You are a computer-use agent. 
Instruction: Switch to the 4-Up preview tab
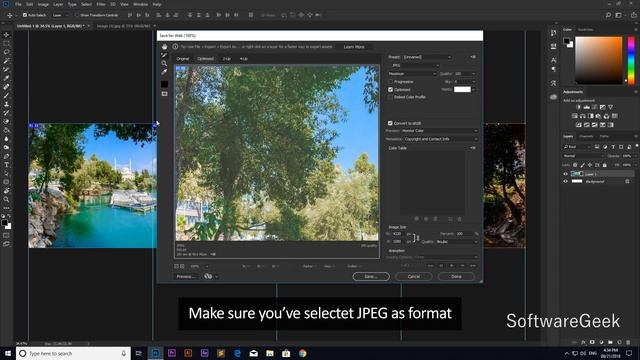pyautogui.click(x=244, y=59)
